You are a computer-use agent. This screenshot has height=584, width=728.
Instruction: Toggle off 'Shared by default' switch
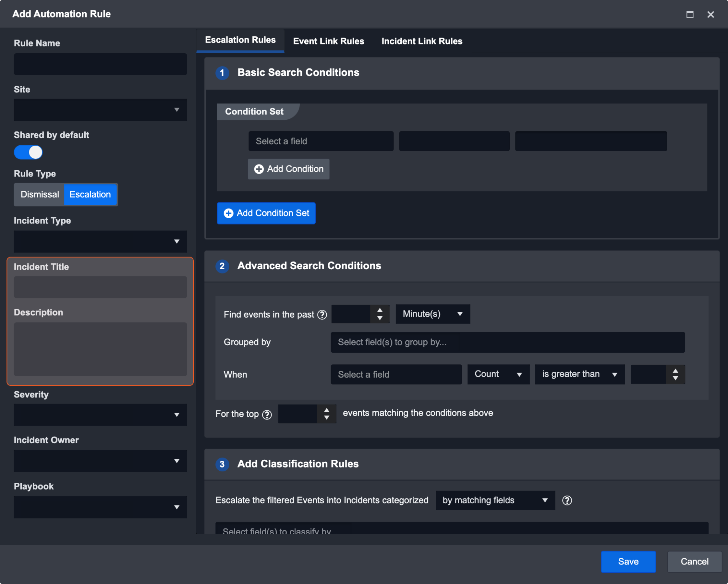28,152
